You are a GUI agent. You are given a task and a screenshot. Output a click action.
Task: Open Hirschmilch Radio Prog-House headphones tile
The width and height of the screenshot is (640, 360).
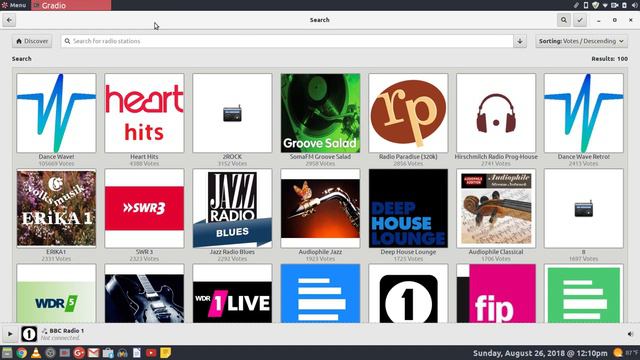click(496, 113)
